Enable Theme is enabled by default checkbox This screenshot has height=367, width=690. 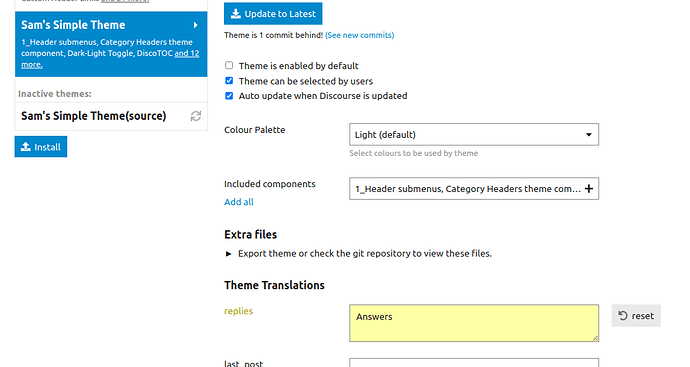tap(229, 65)
